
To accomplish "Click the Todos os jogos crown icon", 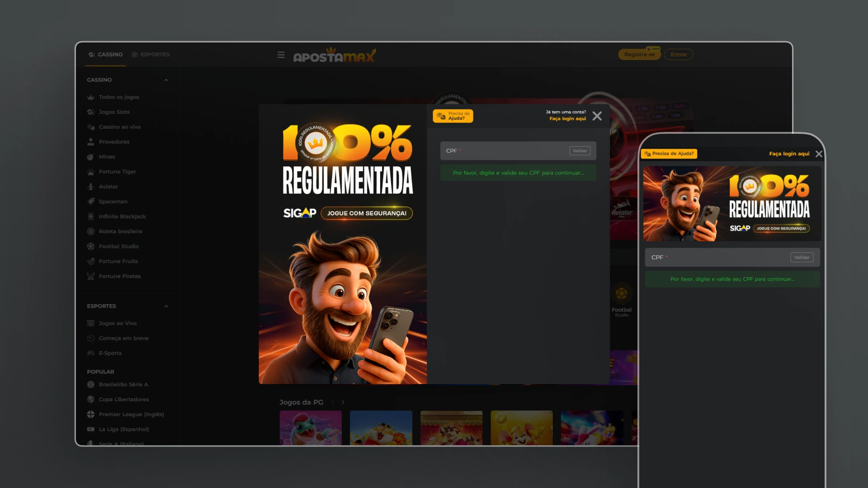I will pos(91,97).
